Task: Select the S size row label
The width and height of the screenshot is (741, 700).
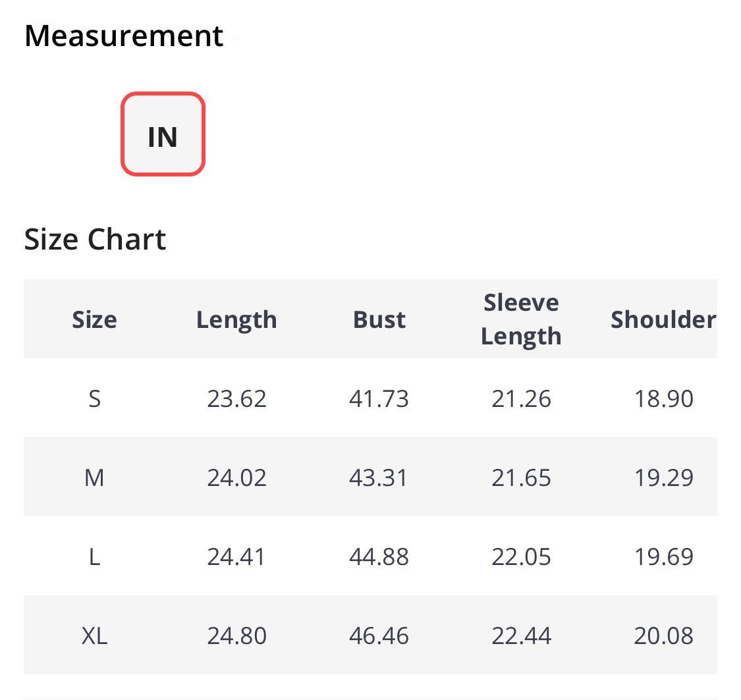Action: (x=94, y=398)
